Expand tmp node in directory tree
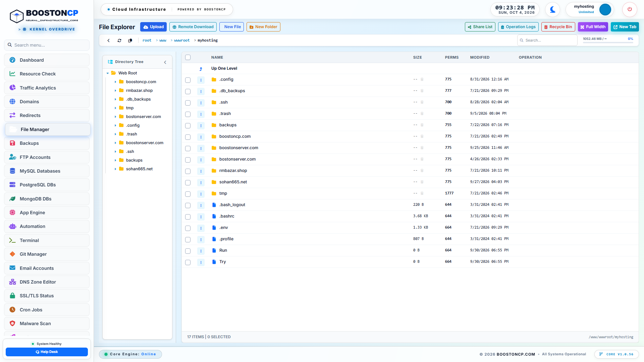This screenshot has width=644, height=362. pyautogui.click(x=115, y=108)
